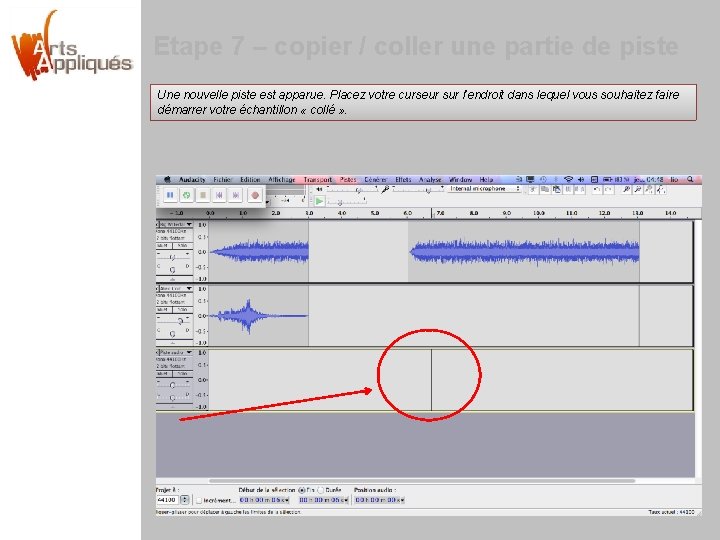This screenshot has width=720, height=540.
Task: Click the 10.0 mark on the timeline ruler
Action: [539, 213]
